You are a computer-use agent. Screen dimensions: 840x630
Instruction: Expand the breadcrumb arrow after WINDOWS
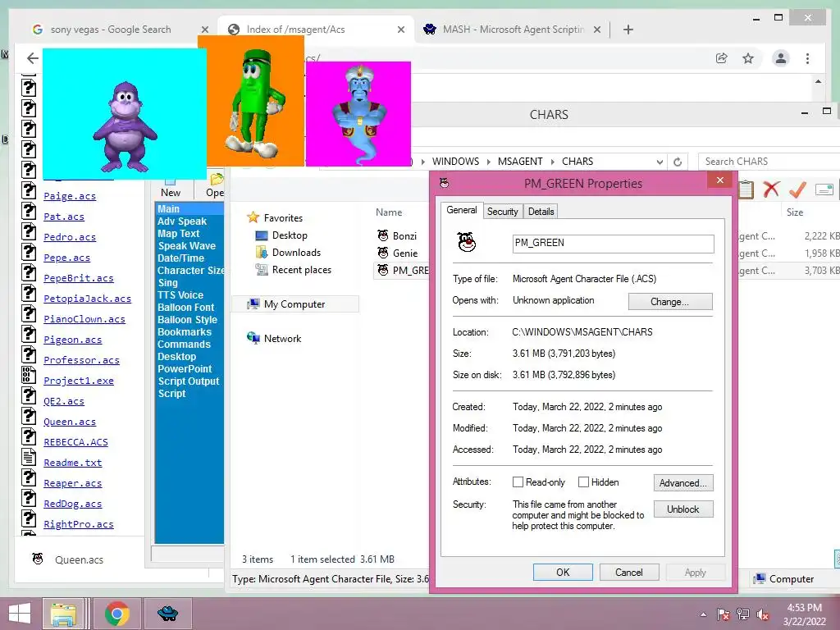click(x=489, y=162)
